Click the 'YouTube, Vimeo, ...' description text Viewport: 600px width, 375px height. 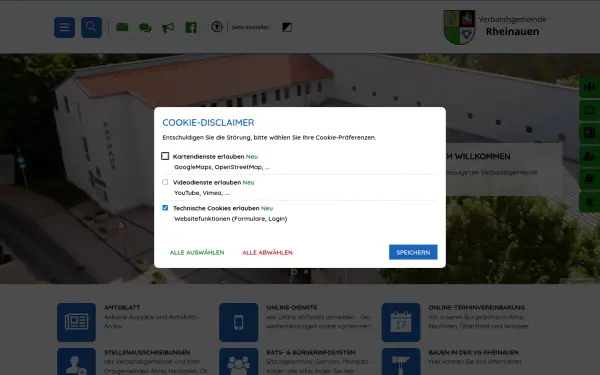pyautogui.click(x=202, y=193)
